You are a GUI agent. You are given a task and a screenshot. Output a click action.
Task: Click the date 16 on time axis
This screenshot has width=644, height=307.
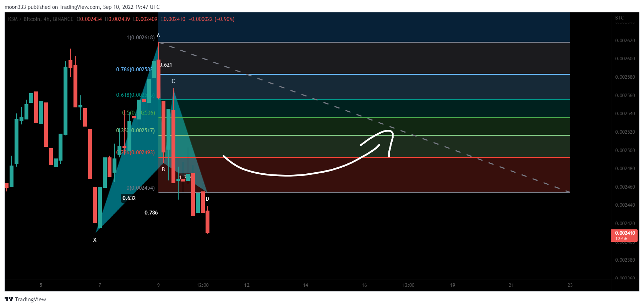[x=364, y=285]
